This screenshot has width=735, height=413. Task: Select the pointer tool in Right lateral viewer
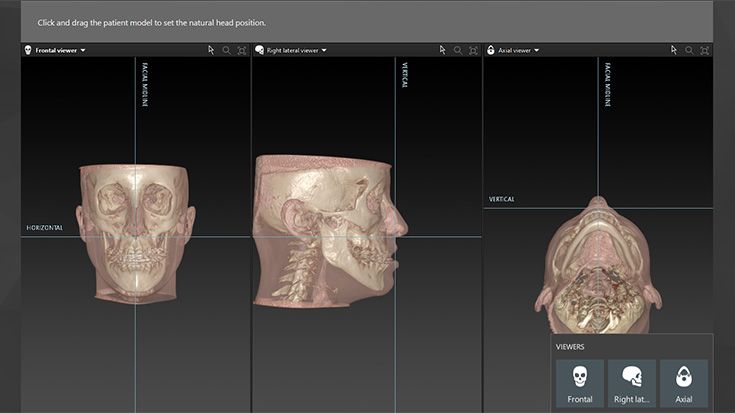[442, 50]
